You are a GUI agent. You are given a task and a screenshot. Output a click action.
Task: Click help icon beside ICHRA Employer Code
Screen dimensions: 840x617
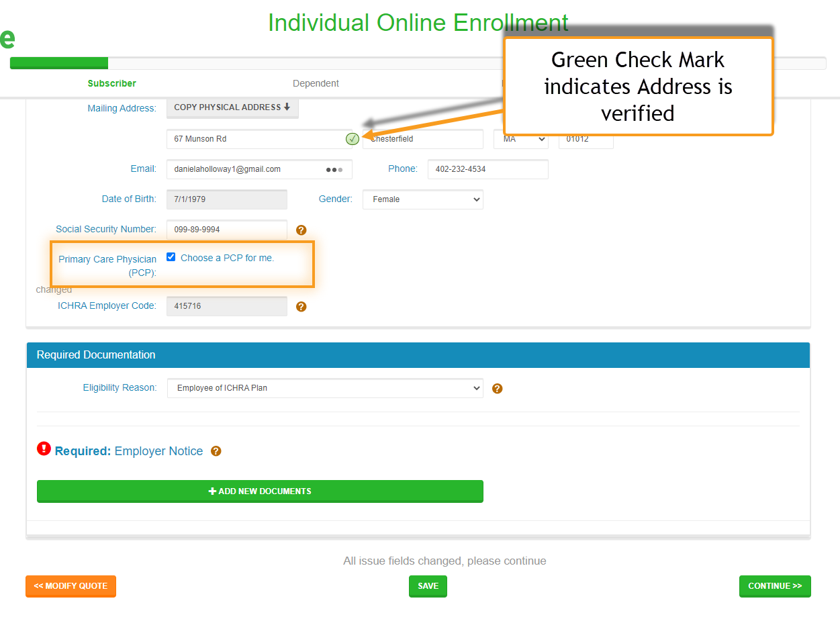pos(301,306)
